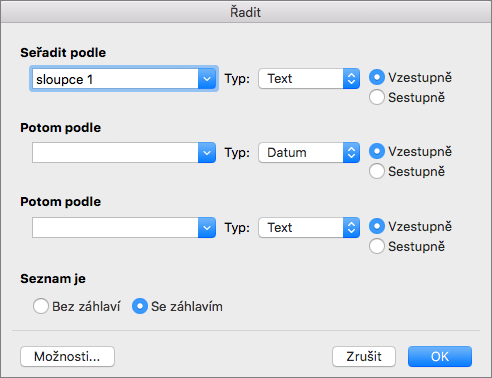The width and height of the screenshot is (492, 378).
Task: Click the sloupce 1 text field
Action: pyautogui.click(x=115, y=79)
